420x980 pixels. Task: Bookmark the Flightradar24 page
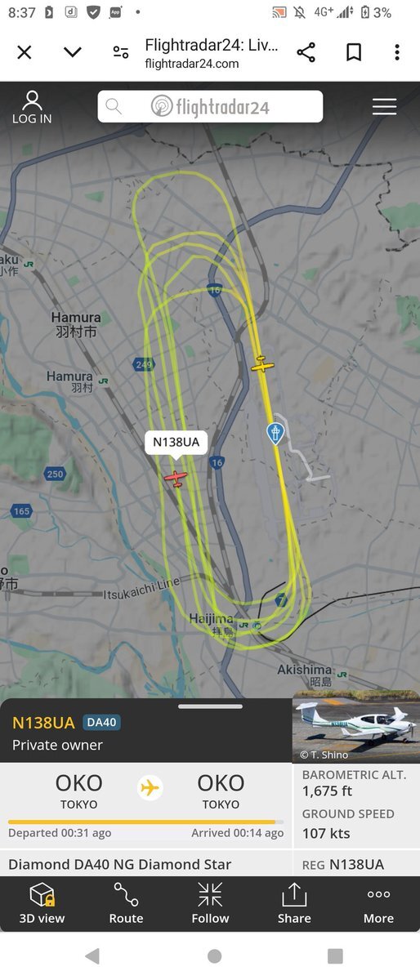coord(354,52)
